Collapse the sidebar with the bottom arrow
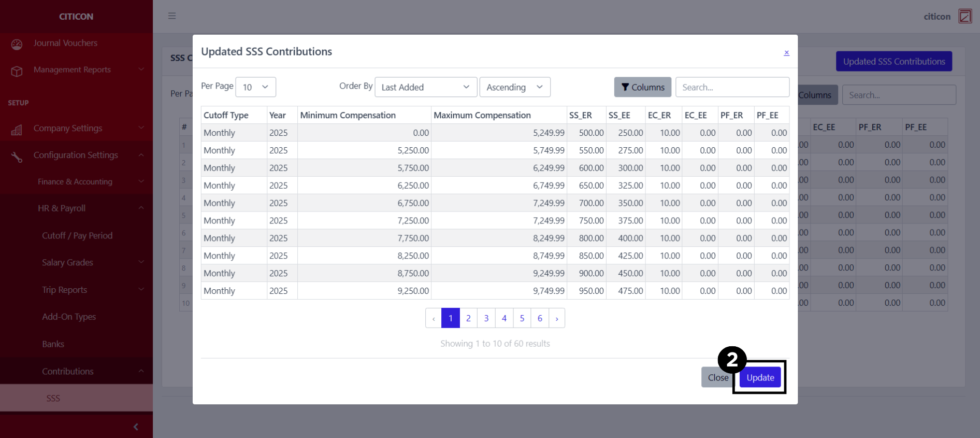Image resolution: width=980 pixels, height=438 pixels. click(136, 427)
